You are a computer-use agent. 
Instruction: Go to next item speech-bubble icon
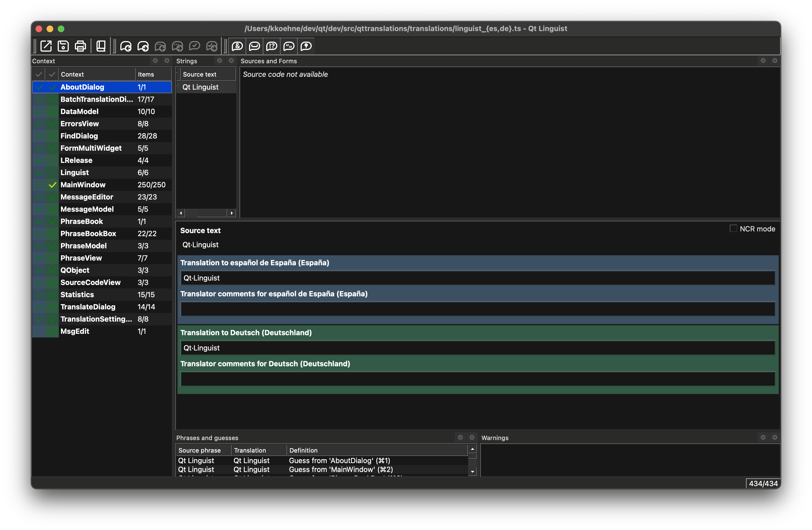pos(143,46)
